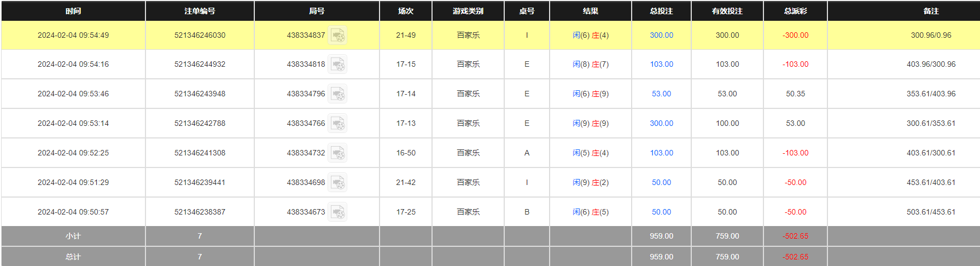Click the blue 53.00 total bet amount
Image resolution: width=980 pixels, height=266 pixels.
pyautogui.click(x=661, y=94)
